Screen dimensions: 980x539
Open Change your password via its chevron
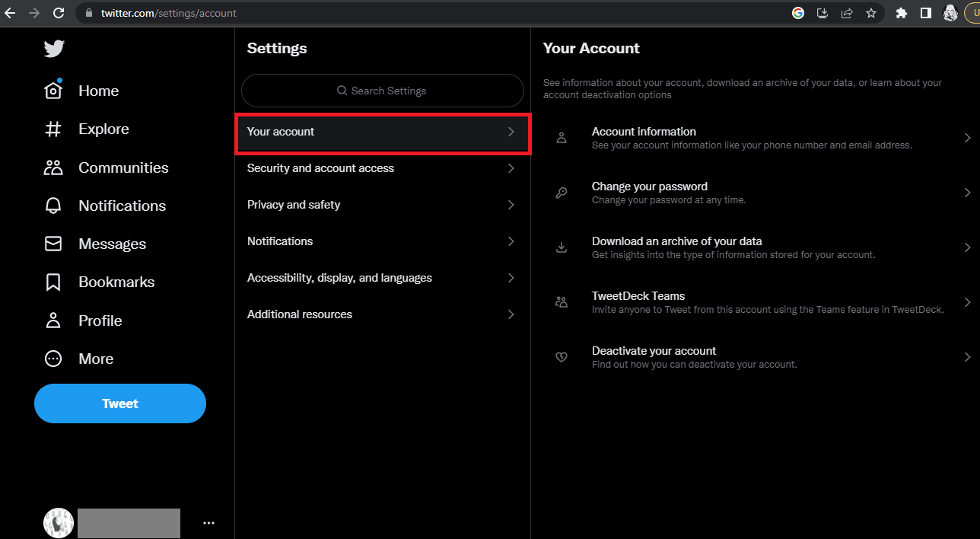tap(968, 193)
